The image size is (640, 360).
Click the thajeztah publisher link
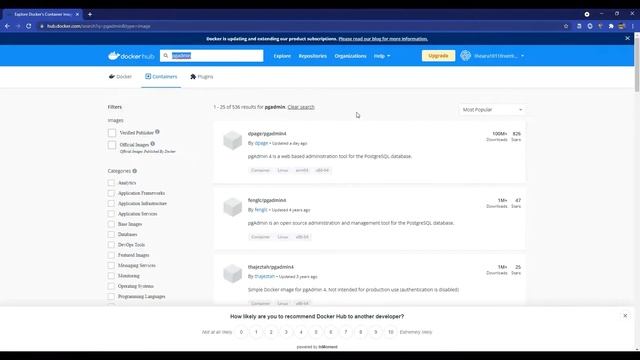tap(264, 276)
